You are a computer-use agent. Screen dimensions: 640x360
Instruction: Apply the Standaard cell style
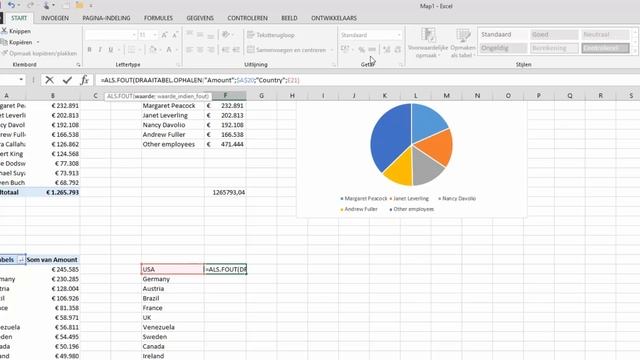[x=503, y=35]
